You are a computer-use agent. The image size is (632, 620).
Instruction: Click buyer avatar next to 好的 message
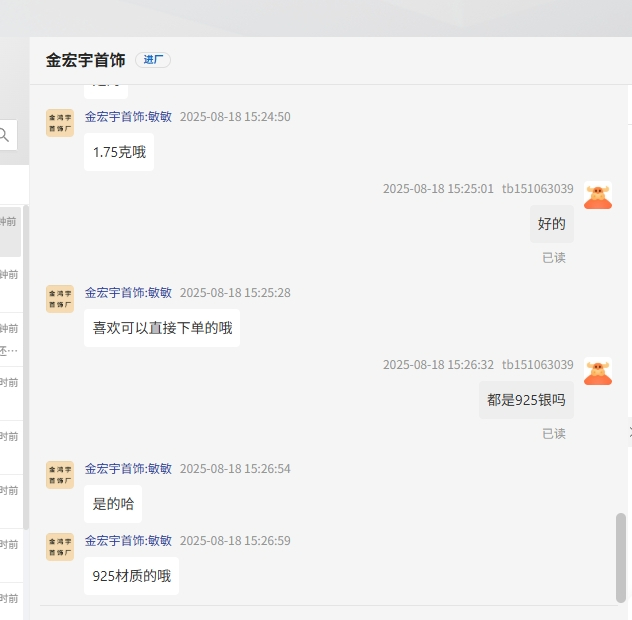click(598, 195)
